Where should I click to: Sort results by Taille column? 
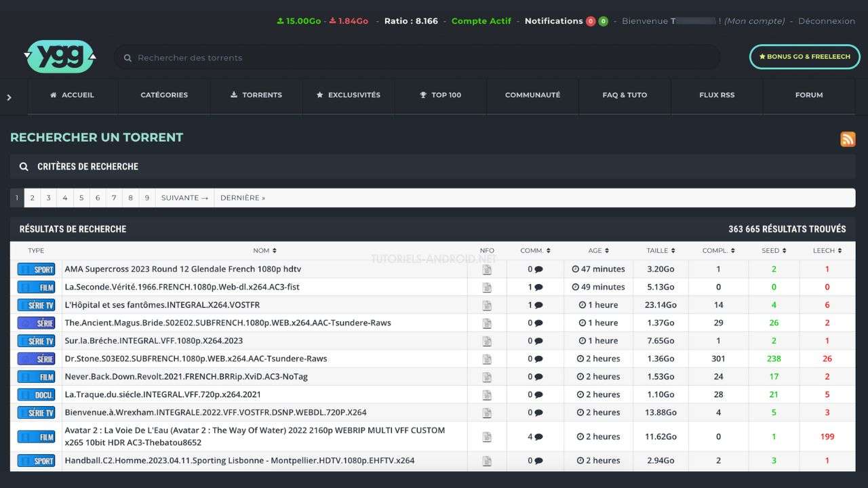660,251
